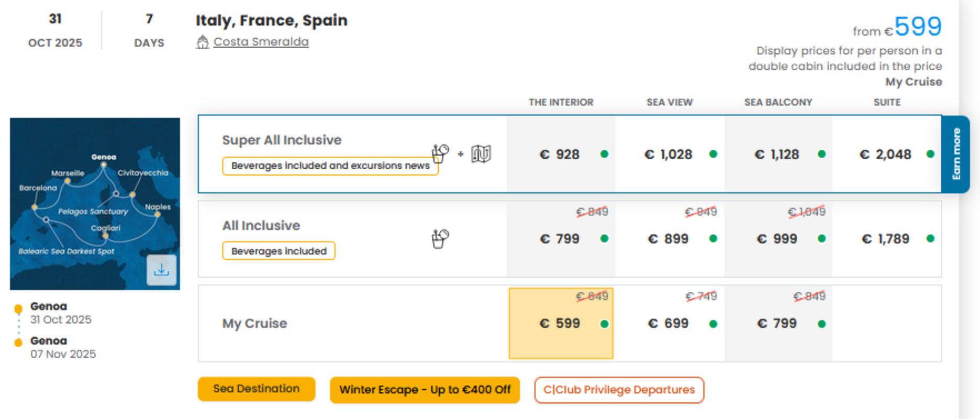
Task: Click SEA VIEW column header
Action: (670, 102)
